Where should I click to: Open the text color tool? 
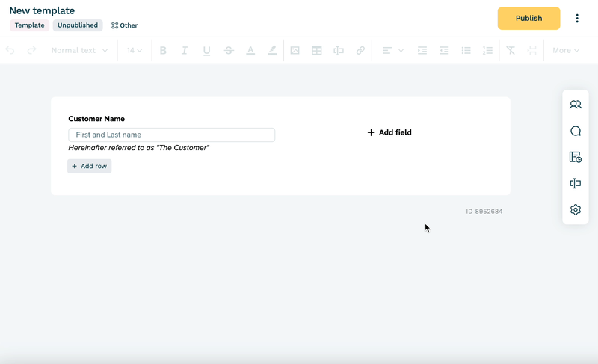tap(250, 51)
